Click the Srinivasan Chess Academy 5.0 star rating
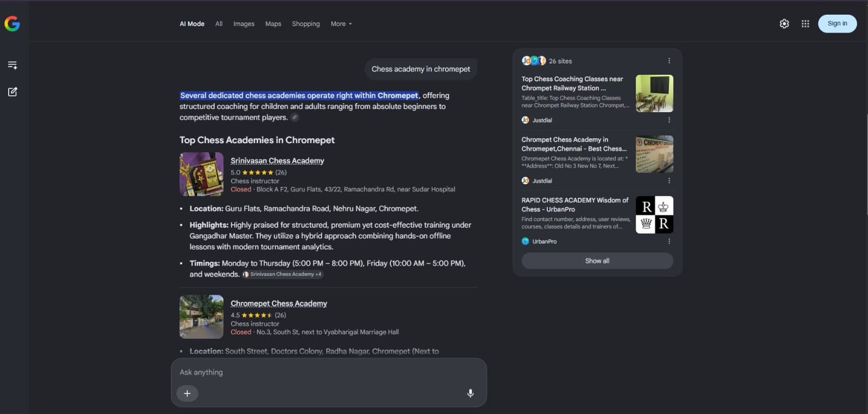 [x=259, y=172]
